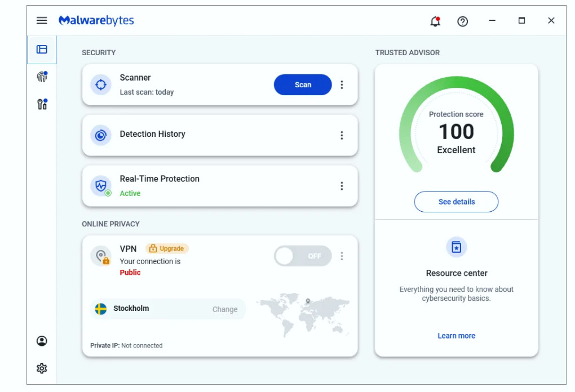
Task: Click the Scanner title text
Action: [x=135, y=78]
